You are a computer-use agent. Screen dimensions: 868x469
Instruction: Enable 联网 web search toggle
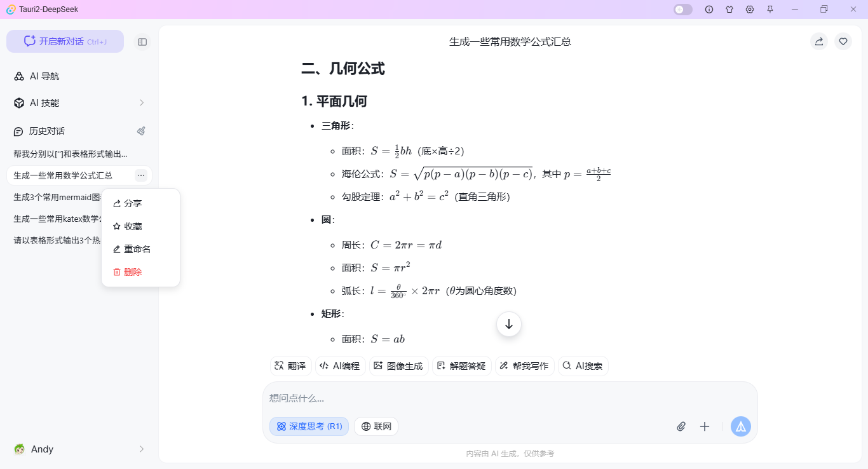(x=376, y=426)
